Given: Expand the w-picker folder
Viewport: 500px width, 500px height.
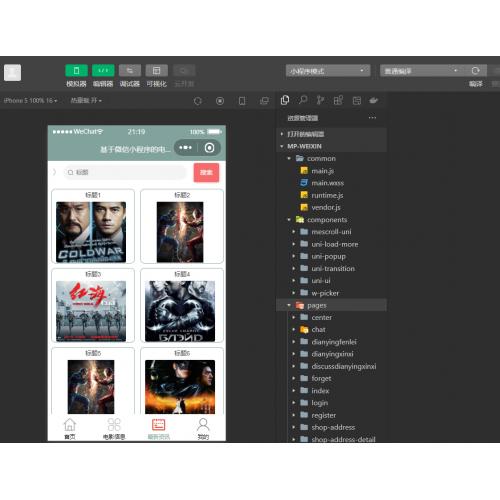Looking at the screenshot, I should [x=332, y=293].
